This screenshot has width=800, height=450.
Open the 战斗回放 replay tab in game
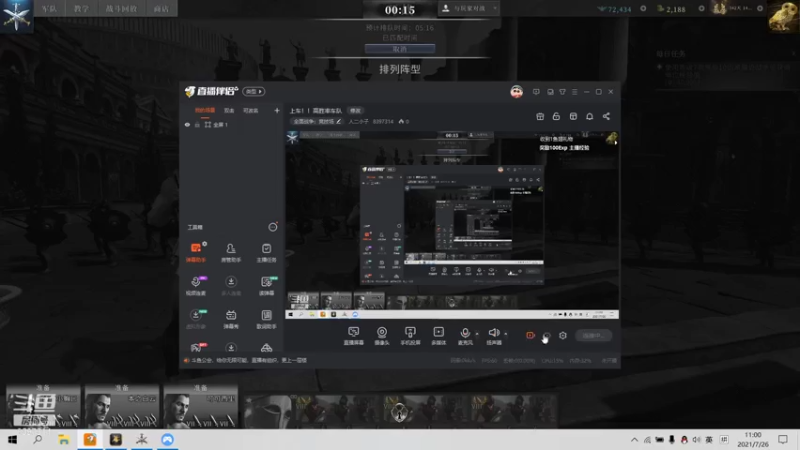coord(121,9)
